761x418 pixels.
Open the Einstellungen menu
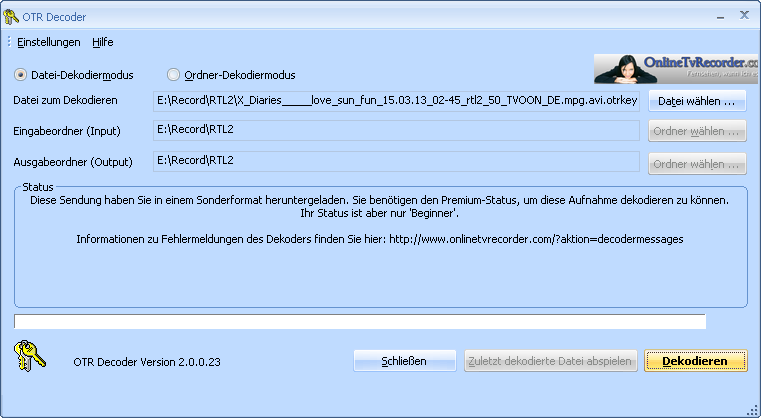tap(49, 42)
